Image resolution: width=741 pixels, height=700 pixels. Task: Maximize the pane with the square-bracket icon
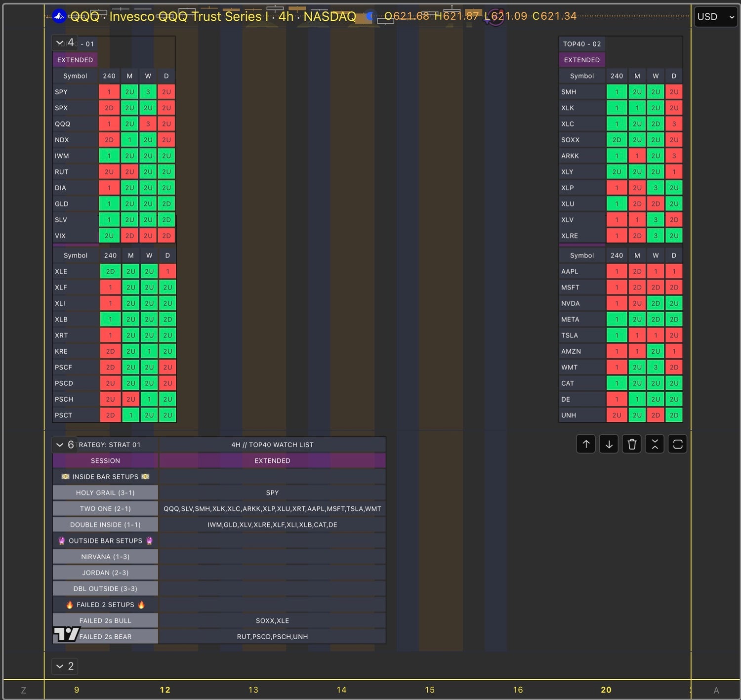[x=677, y=444]
